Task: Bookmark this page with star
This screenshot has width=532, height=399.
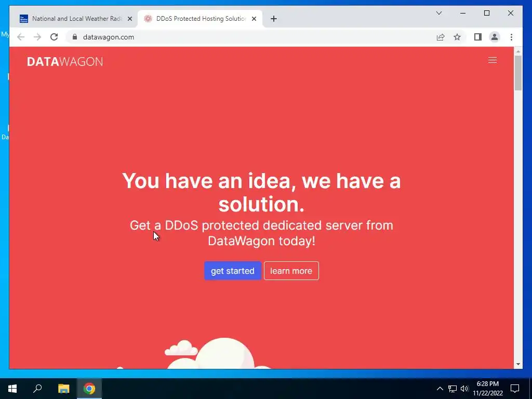Action: point(457,37)
